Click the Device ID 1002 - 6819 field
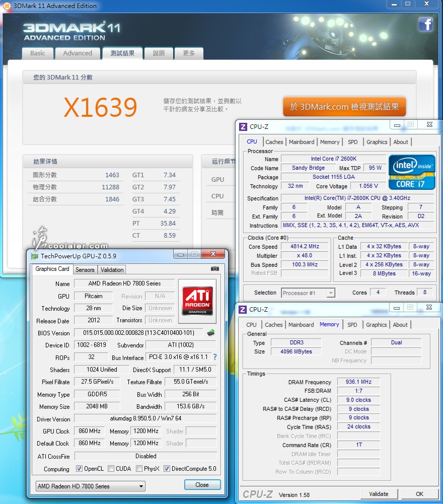 pyautogui.click(x=91, y=345)
